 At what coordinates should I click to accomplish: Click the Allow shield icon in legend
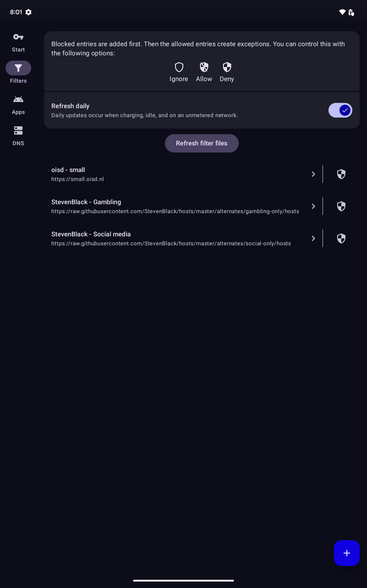[204, 67]
